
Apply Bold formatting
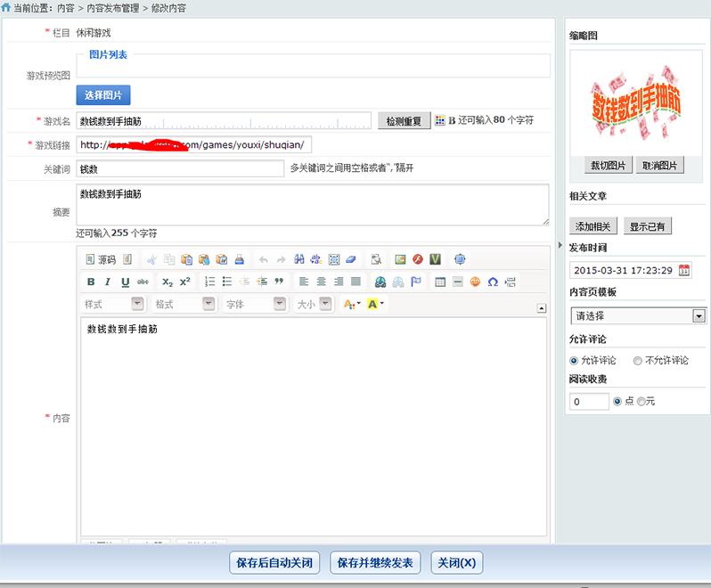click(91, 282)
